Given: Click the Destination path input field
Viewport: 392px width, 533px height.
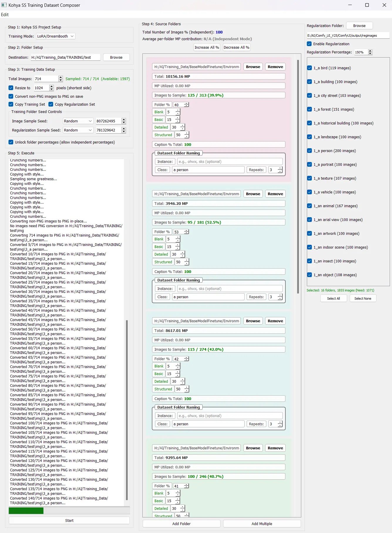Looking at the screenshot, I should 65,57.
